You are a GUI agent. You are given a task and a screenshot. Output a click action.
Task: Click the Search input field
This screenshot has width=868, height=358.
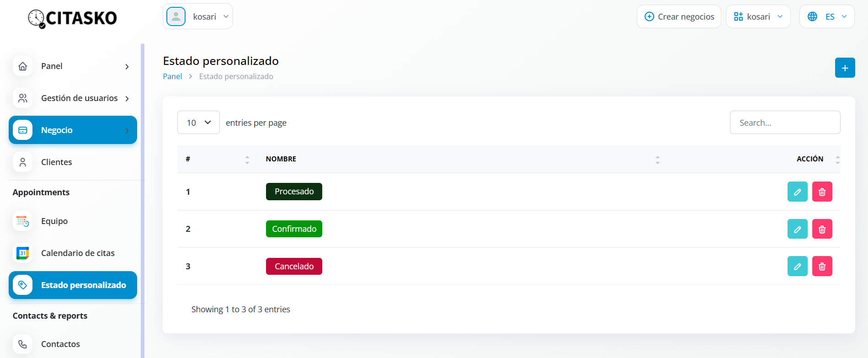pyautogui.click(x=785, y=123)
